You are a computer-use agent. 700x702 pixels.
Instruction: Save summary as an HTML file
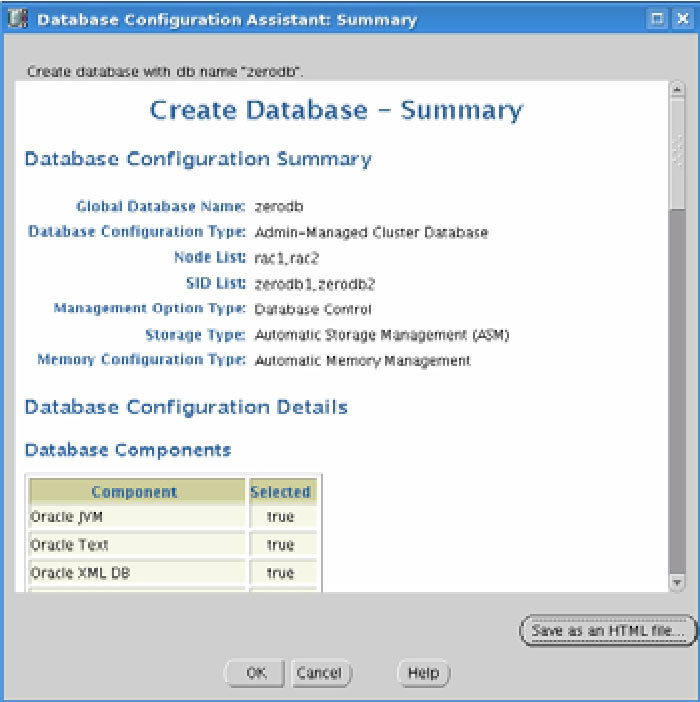[607, 631]
